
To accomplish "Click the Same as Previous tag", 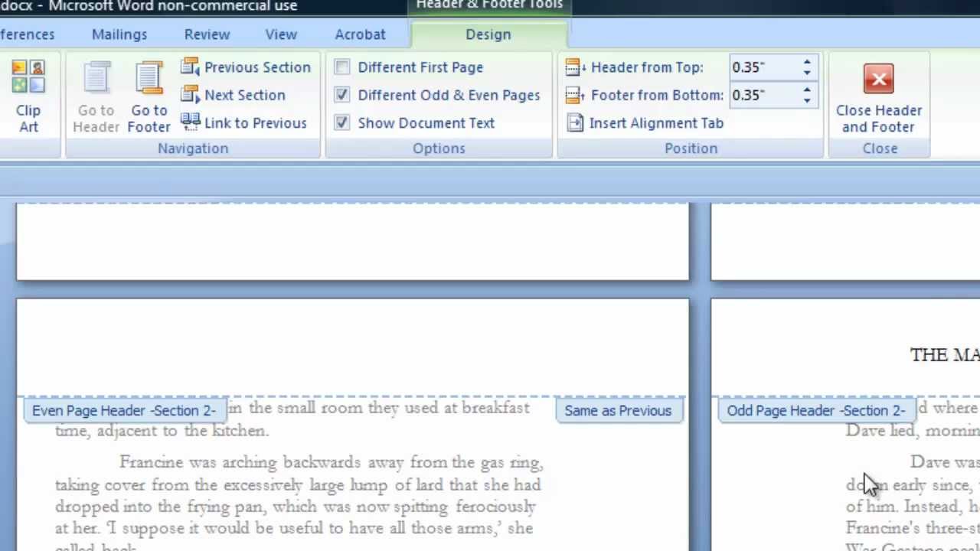I will coord(618,410).
